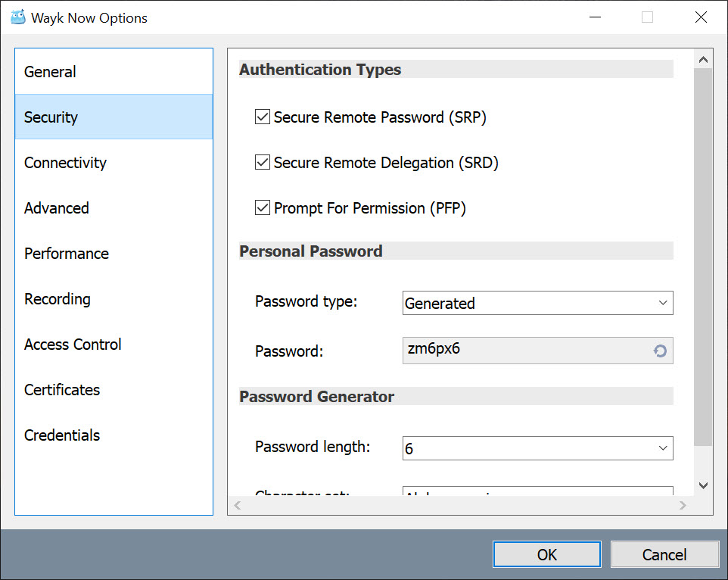
Task: View the Certificates section
Action: click(114, 390)
